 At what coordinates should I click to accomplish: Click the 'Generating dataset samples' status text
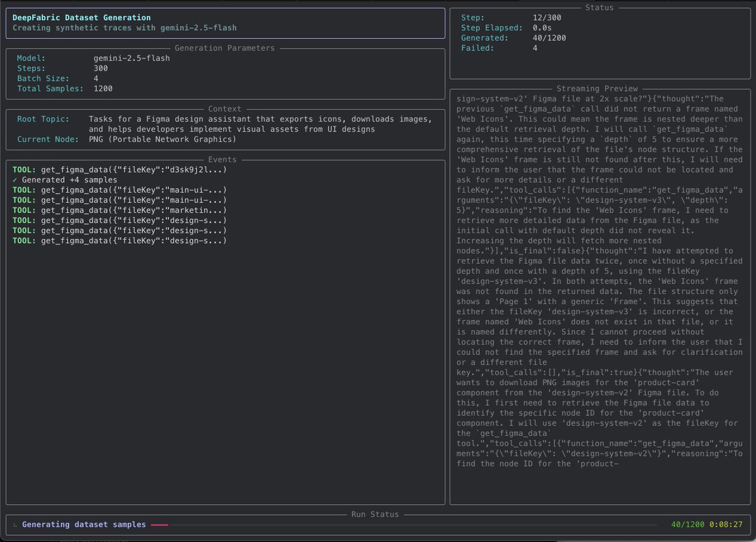tap(84, 524)
